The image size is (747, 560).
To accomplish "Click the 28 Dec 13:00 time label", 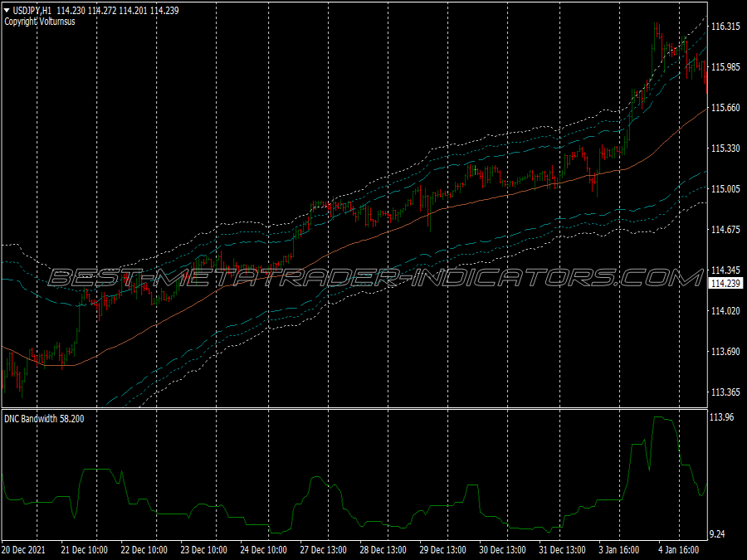I will click(383, 550).
